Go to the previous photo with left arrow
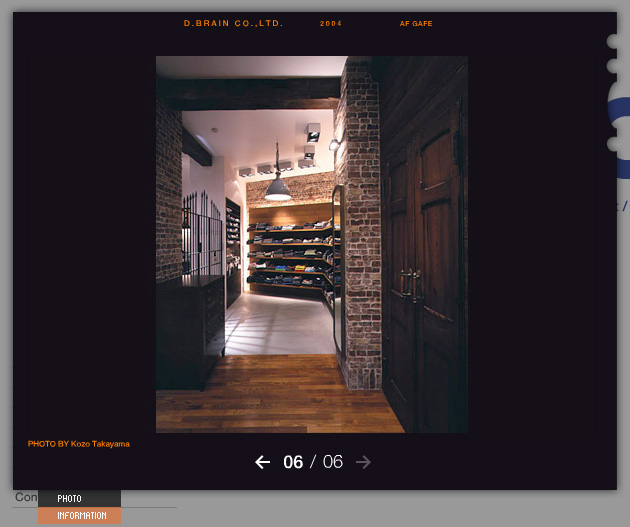The width and height of the screenshot is (630, 527). 262,462
